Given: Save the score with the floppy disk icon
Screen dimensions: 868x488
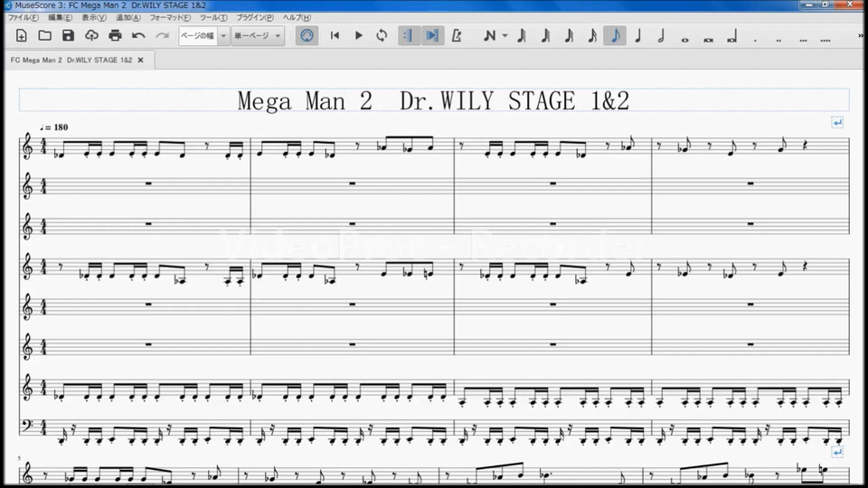Looking at the screenshot, I should tap(68, 36).
